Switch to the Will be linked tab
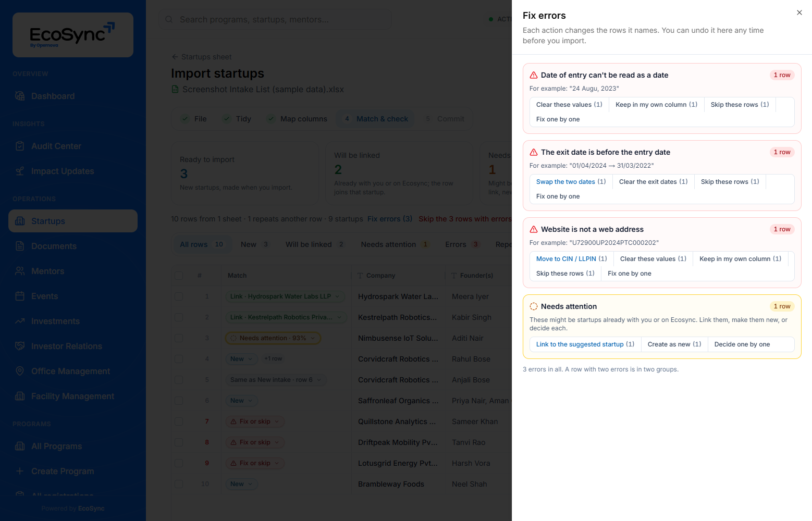Image resolution: width=812 pixels, height=521 pixels. pos(315,244)
